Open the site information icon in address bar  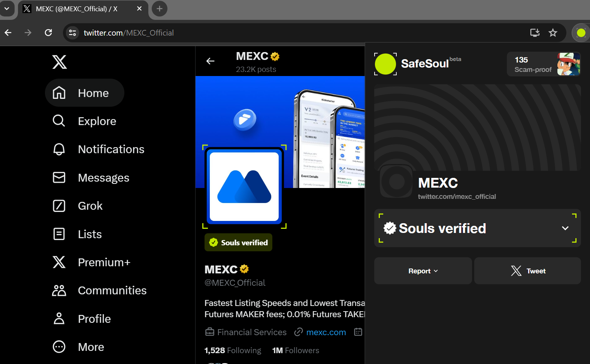coord(73,33)
